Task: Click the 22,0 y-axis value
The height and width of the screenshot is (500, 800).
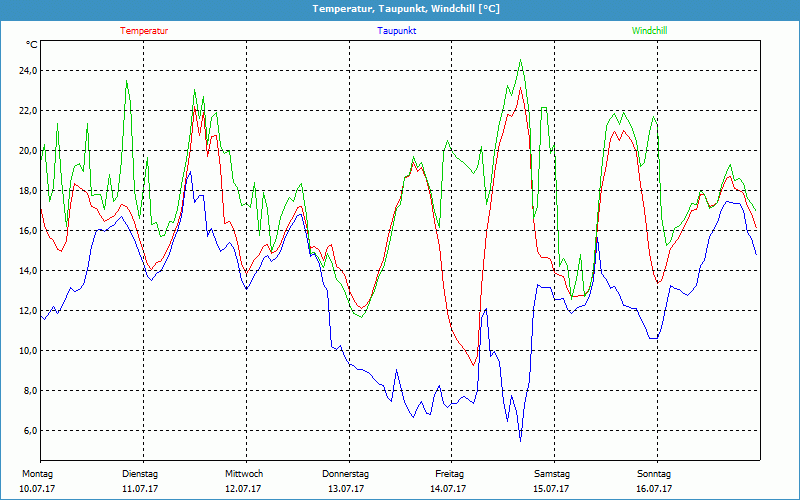Action: coord(28,110)
